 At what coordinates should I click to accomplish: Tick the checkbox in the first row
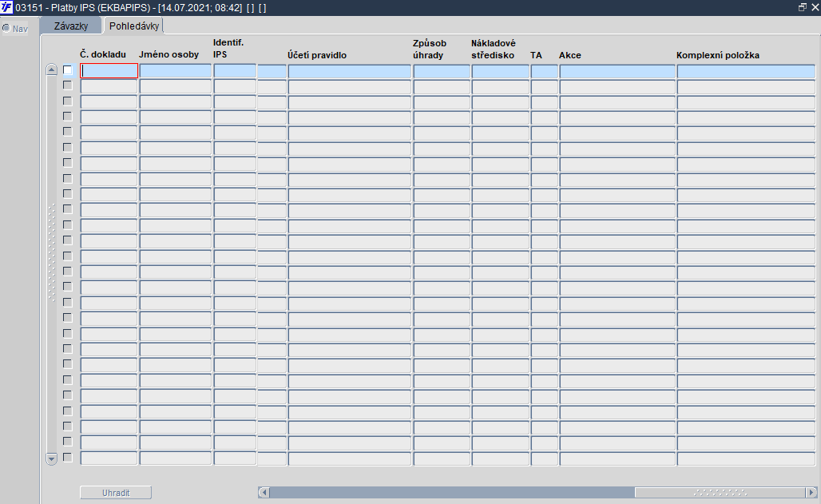click(68, 70)
